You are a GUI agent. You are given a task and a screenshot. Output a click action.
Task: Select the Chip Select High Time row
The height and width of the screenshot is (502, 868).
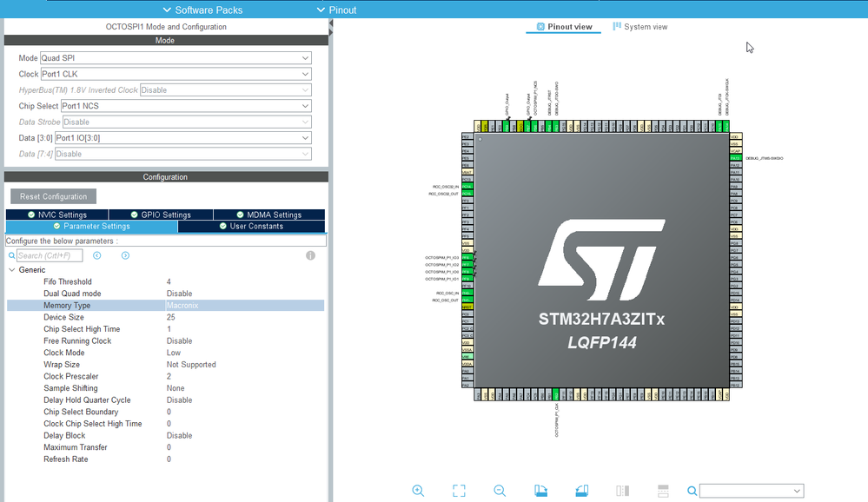click(165, 329)
